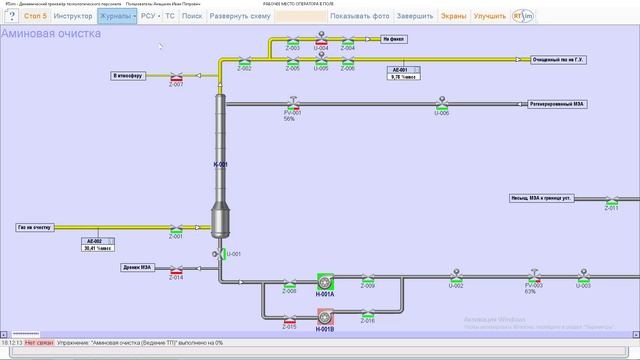Select standby pump H-001B
The width and height of the screenshot is (640, 360).
[325, 317]
